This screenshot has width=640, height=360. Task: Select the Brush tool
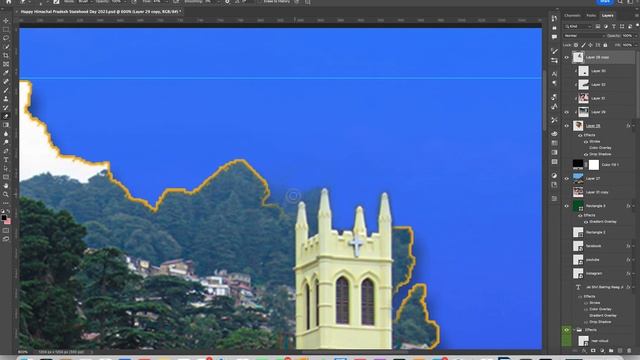coord(6,90)
